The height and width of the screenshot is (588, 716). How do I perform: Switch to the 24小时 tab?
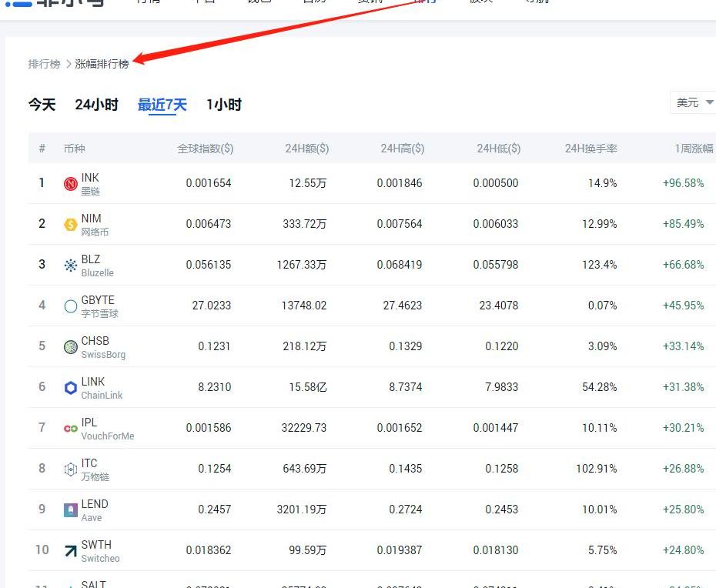[x=96, y=105]
